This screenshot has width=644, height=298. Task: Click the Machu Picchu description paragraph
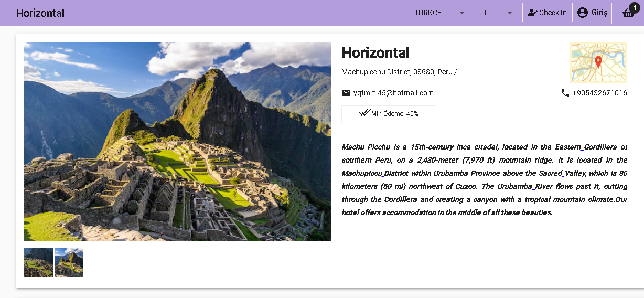point(485,180)
